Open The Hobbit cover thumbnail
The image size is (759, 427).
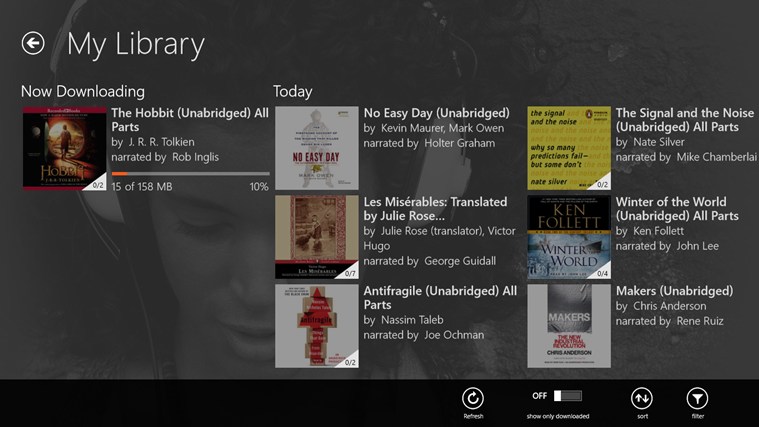[x=64, y=148]
